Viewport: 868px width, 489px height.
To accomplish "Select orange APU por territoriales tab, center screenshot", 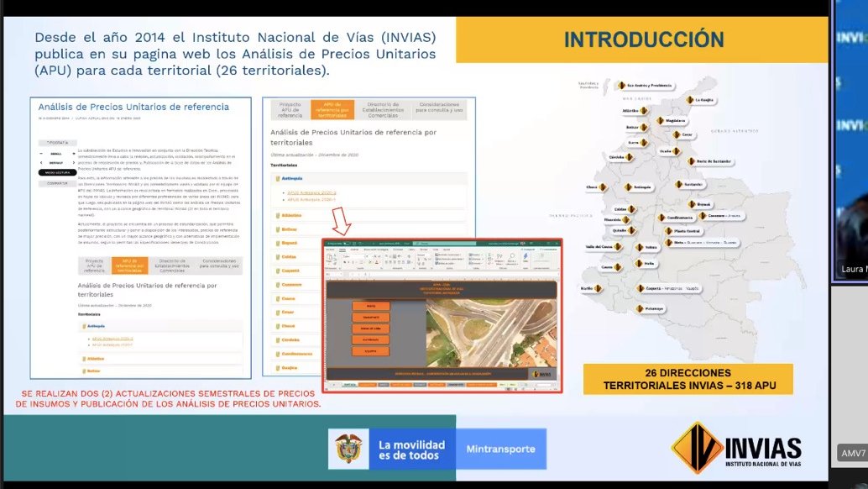I will (332, 110).
